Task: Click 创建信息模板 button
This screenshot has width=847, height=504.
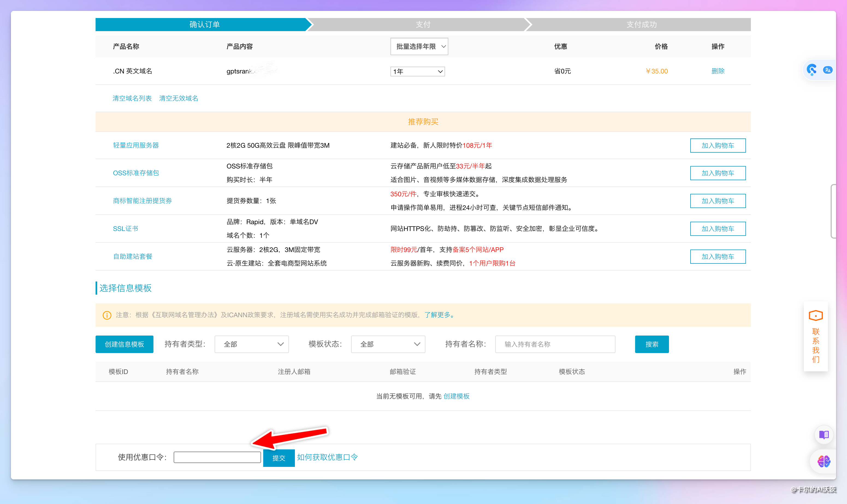Action: [124, 344]
